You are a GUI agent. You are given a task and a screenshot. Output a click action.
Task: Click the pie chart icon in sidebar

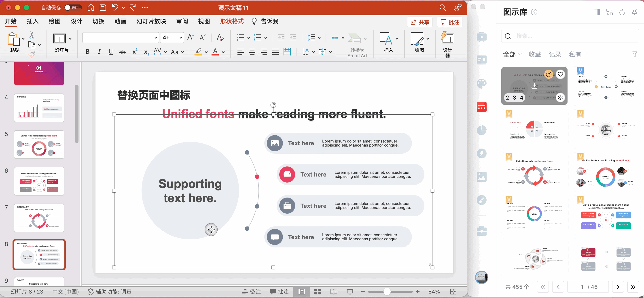click(481, 130)
